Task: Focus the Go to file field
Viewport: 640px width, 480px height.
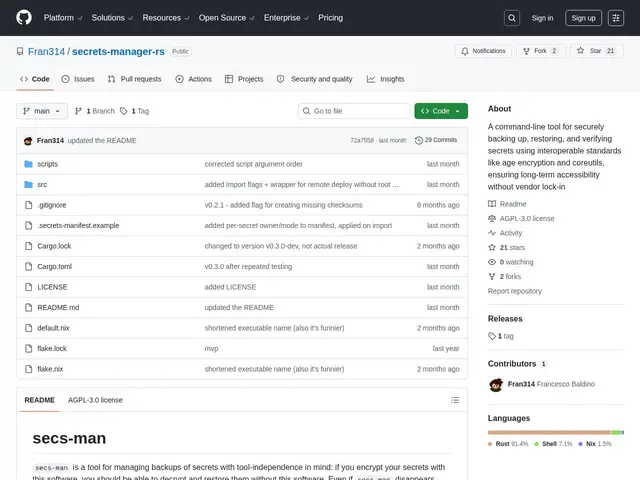Action: pyautogui.click(x=354, y=111)
